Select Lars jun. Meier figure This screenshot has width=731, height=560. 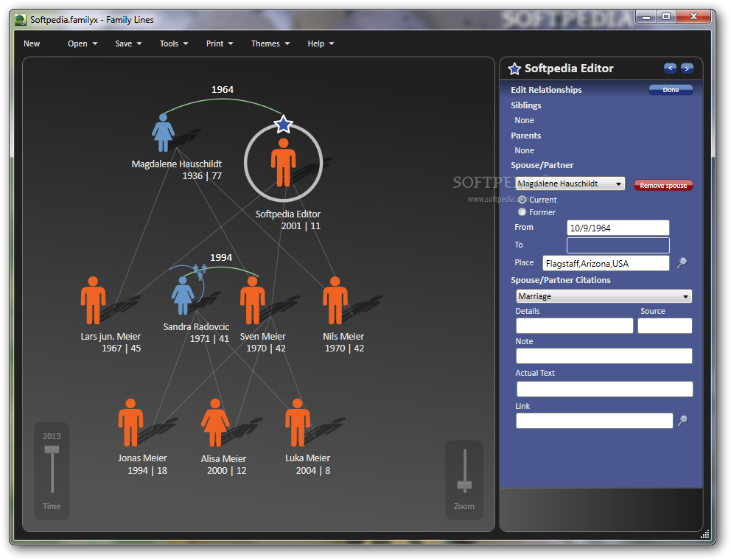[x=94, y=301]
